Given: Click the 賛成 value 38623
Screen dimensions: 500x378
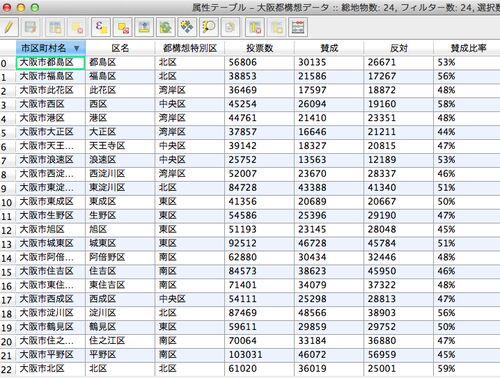Looking at the screenshot, I should [329, 271].
